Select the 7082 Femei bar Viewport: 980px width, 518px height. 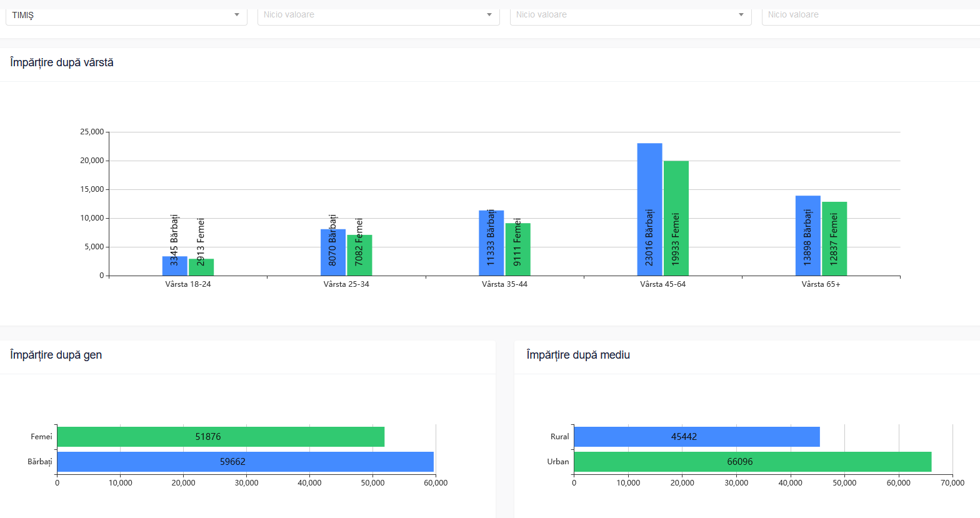[x=359, y=256]
